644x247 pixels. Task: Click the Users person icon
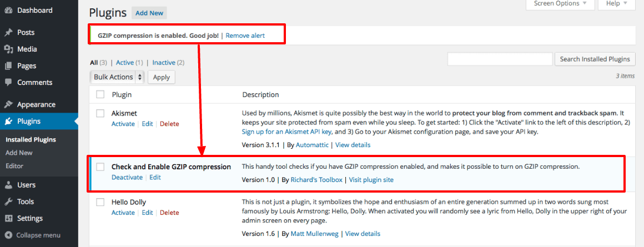pos(8,185)
